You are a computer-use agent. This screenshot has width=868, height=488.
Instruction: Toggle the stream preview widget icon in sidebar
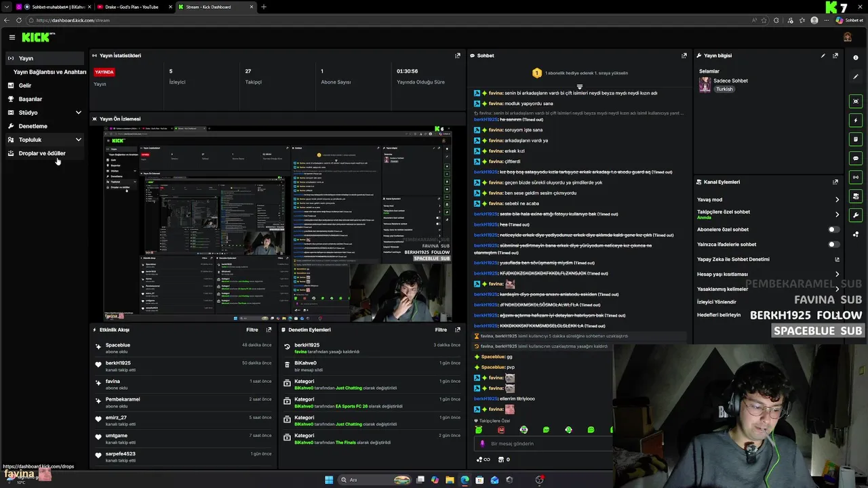click(856, 101)
